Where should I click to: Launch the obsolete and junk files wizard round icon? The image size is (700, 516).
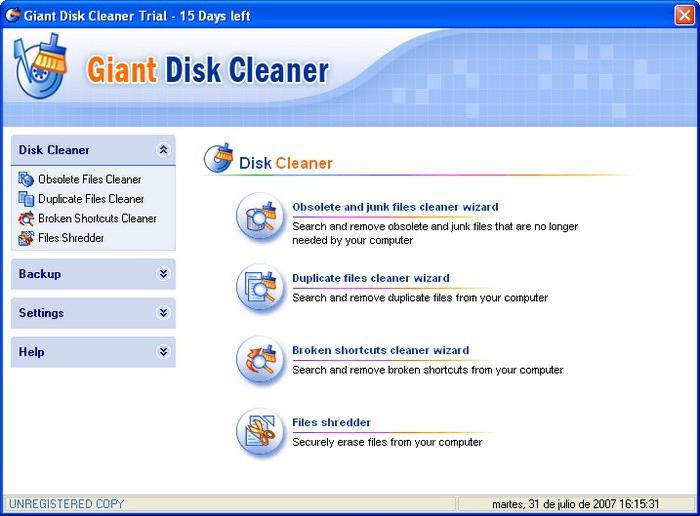(260, 217)
